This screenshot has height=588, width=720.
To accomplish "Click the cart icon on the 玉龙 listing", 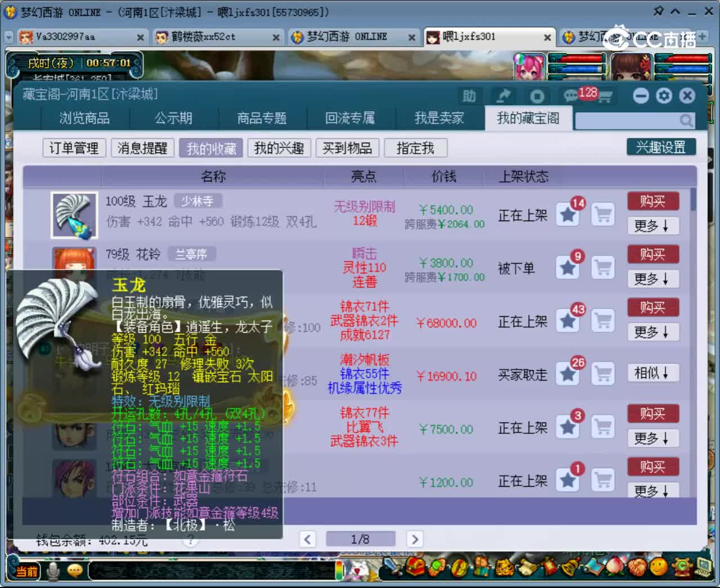I will pyautogui.click(x=603, y=214).
